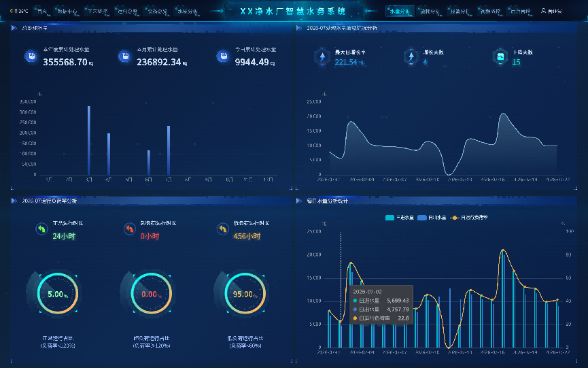Viewport: 588px width, 368px height.
Task: Open the 视频监控 nav tab
Action: [489, 12]
